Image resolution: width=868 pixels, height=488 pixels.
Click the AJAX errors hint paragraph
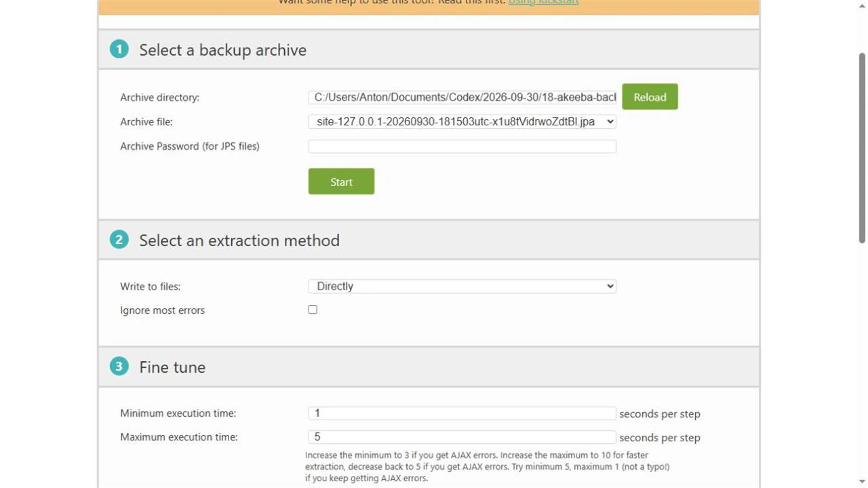(488, 466)
